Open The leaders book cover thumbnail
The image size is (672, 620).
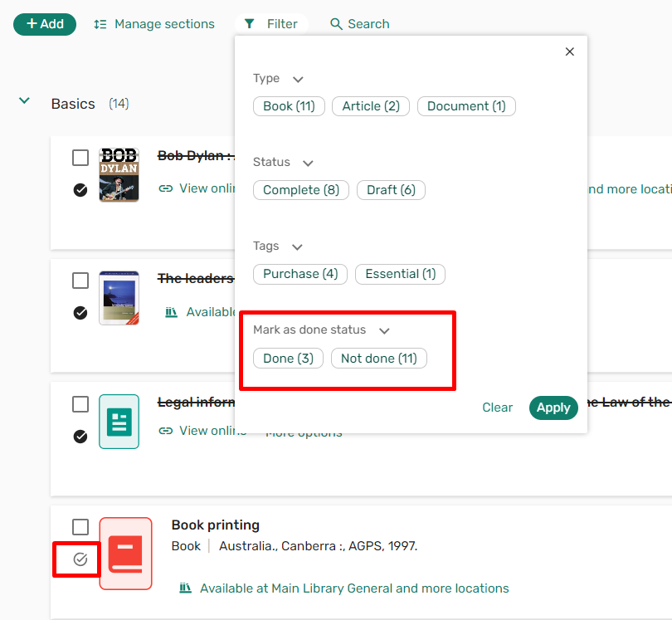click(x=119, y=298)
